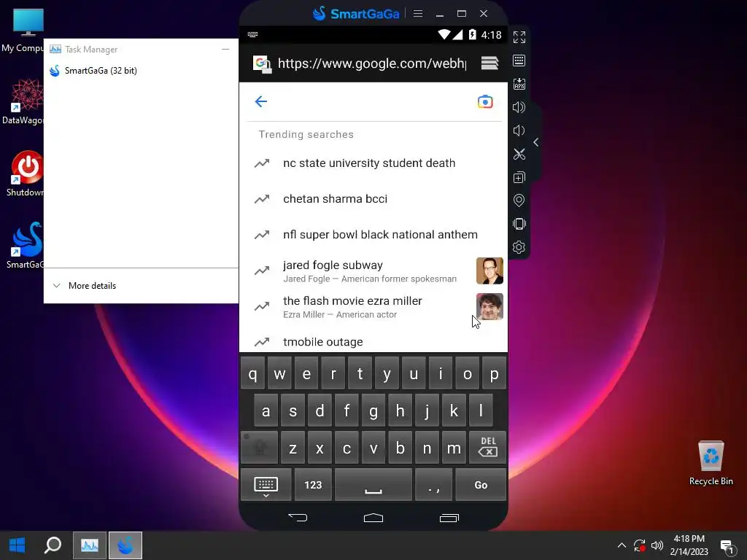
Task: Collapse the SmartGaGa side toolbar arrow
Action: [536, 142]
